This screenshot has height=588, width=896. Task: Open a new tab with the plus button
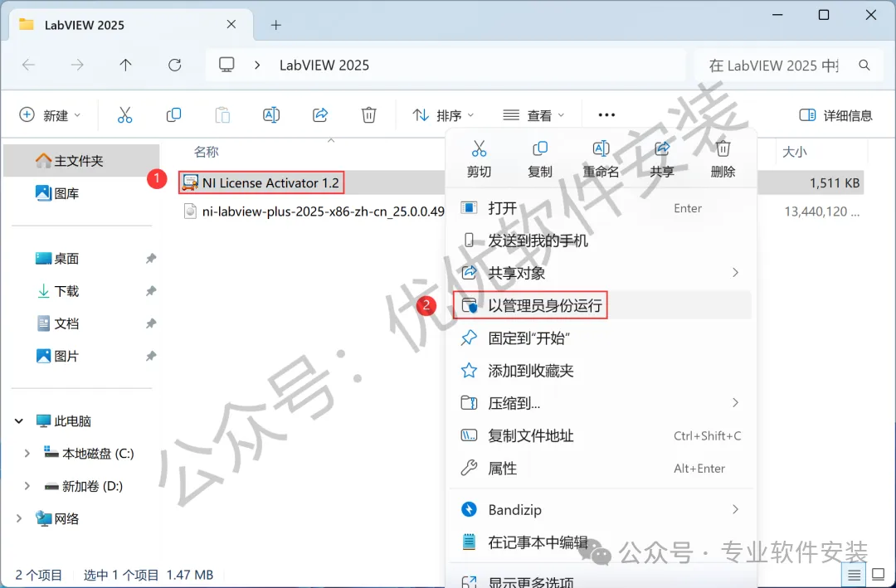point(276,25)
